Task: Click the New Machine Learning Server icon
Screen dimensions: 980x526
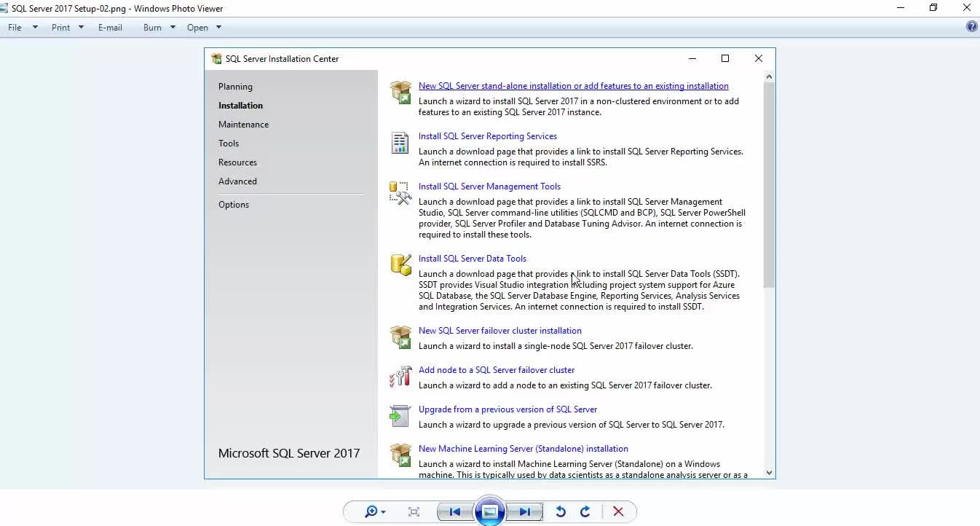Action: pyautogui.click(x=400, y=455)
